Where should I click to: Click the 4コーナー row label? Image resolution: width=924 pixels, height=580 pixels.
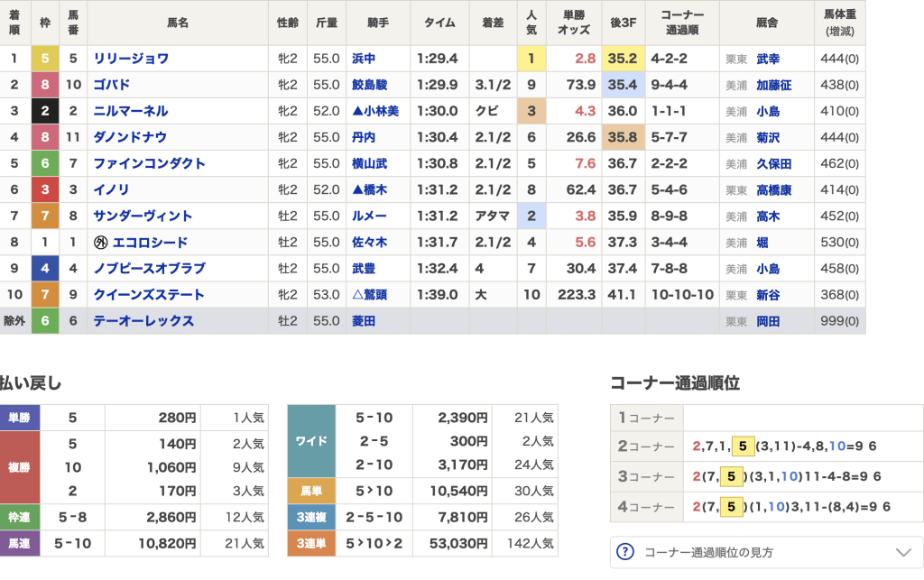pyautogui.click(x=646, y=507)
